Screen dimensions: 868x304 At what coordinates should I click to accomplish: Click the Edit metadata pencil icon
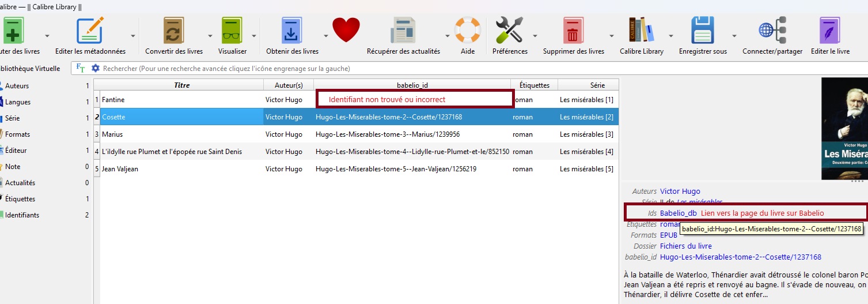click(90, 30)
